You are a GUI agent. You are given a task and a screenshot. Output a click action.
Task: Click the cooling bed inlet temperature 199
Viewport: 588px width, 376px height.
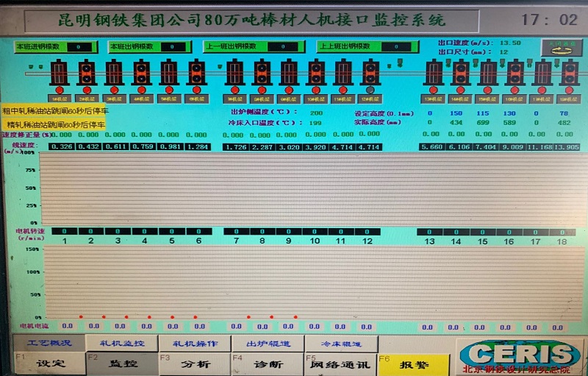click(x=315, y=123)
